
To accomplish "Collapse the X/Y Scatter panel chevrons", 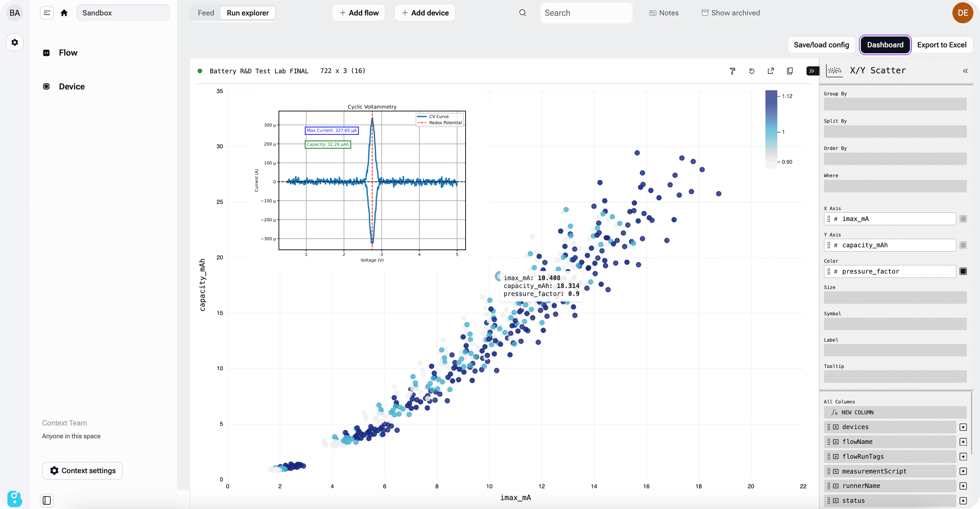I will tap(965, 71).
